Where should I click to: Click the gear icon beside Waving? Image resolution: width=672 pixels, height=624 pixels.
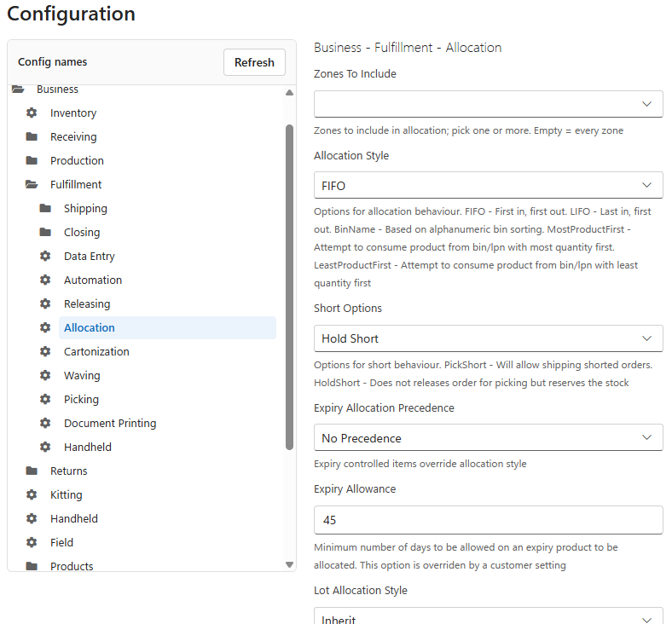coord(45,375)
